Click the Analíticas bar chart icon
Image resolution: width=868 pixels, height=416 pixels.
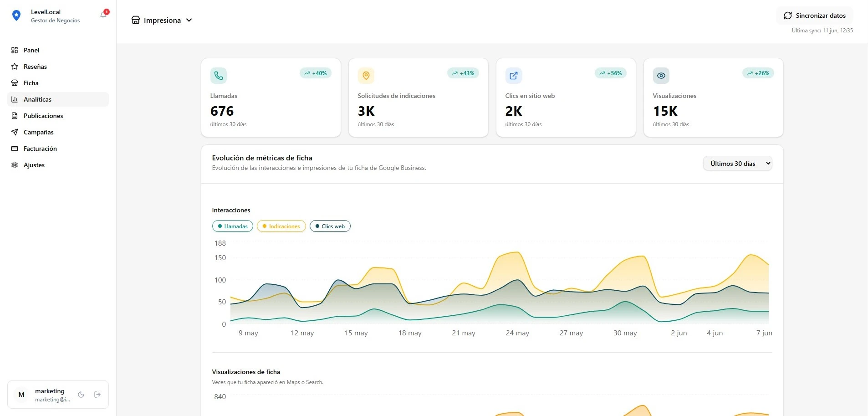pyautogui.click(x=15, y=99)
